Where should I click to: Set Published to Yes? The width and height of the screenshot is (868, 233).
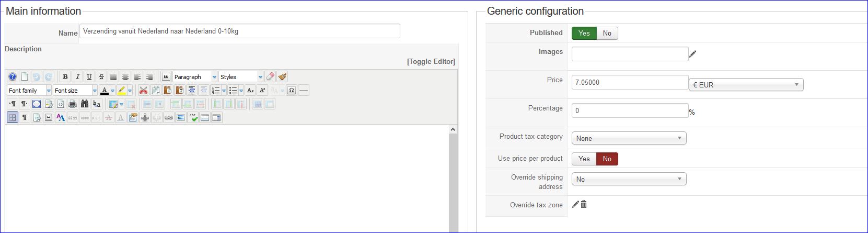coord(584,33)
